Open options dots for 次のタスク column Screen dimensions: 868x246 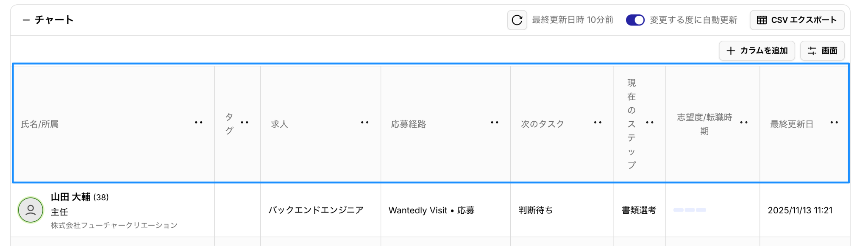point(598,123)
